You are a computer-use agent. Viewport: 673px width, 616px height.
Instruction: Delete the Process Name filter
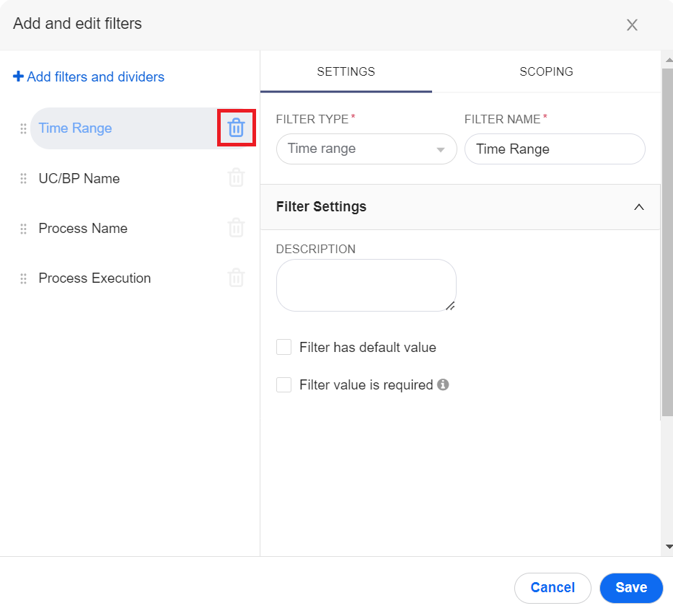click(x=236, y=227)
